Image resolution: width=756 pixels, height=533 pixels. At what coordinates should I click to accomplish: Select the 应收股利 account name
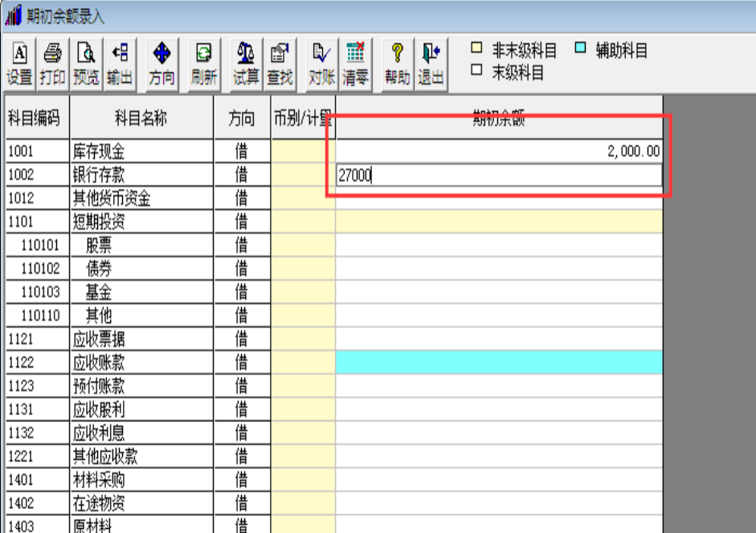pyautogui.click(x=98, y=409)
